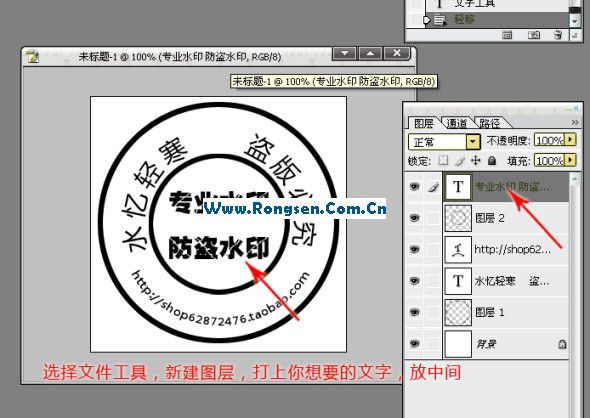Switch to the 通道 tab
The image size is (590, 418).
click(456, 123)
